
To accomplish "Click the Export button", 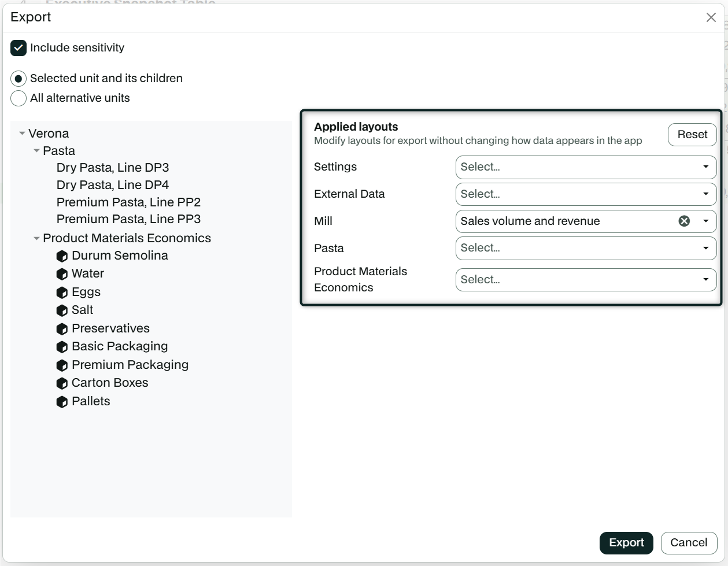I will pos(626,543).
